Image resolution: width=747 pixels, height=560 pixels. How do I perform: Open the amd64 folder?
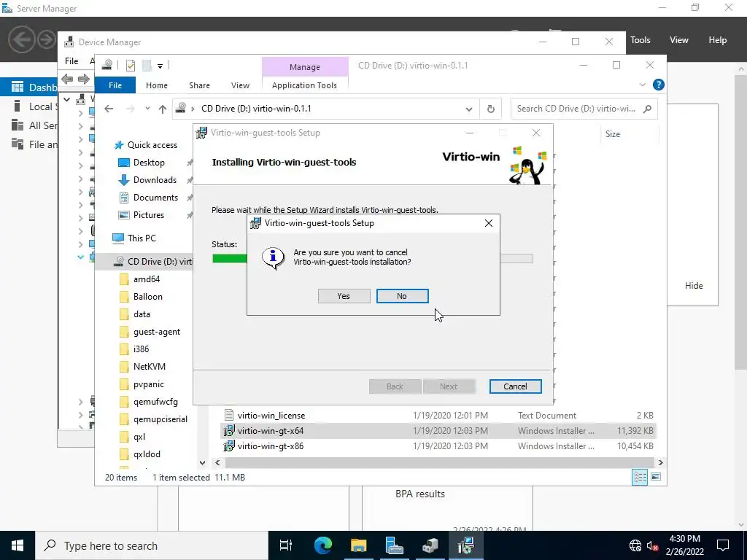[146, 279]
